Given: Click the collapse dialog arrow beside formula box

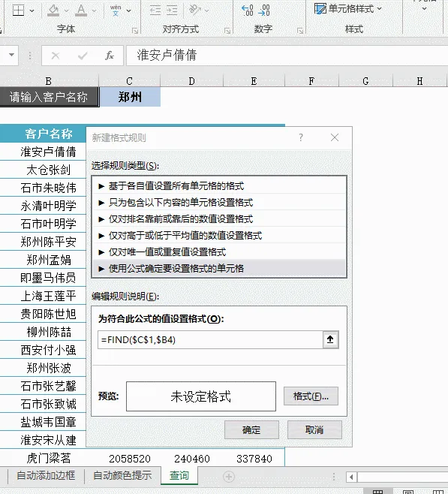Looking at the screenshot, I should 330,339.
